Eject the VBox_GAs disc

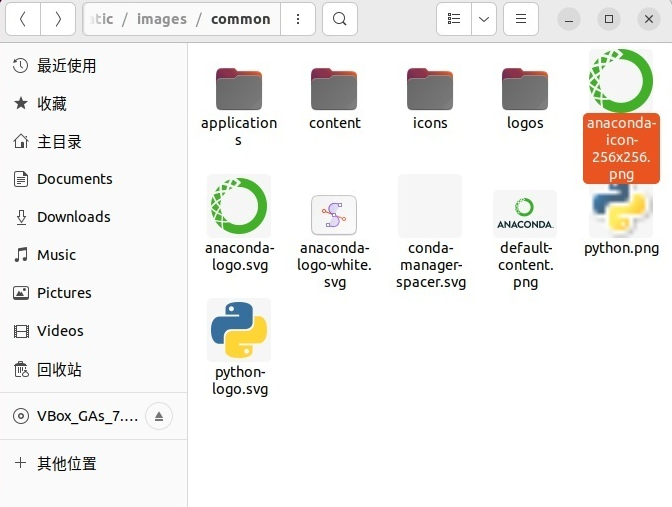point(160,416)
